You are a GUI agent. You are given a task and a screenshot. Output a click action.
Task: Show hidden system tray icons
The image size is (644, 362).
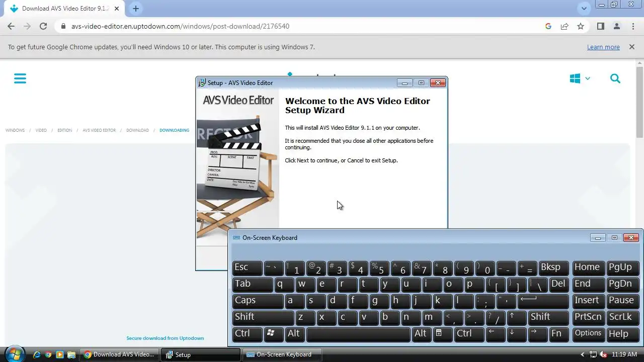click(x=583, y=354)
